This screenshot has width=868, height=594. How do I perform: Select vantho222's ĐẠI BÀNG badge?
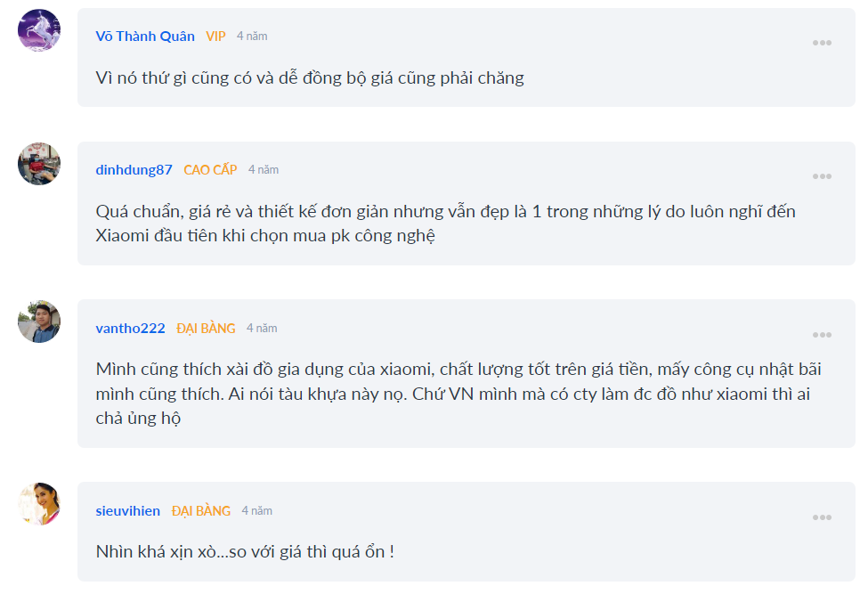click(x=206, y=329)
